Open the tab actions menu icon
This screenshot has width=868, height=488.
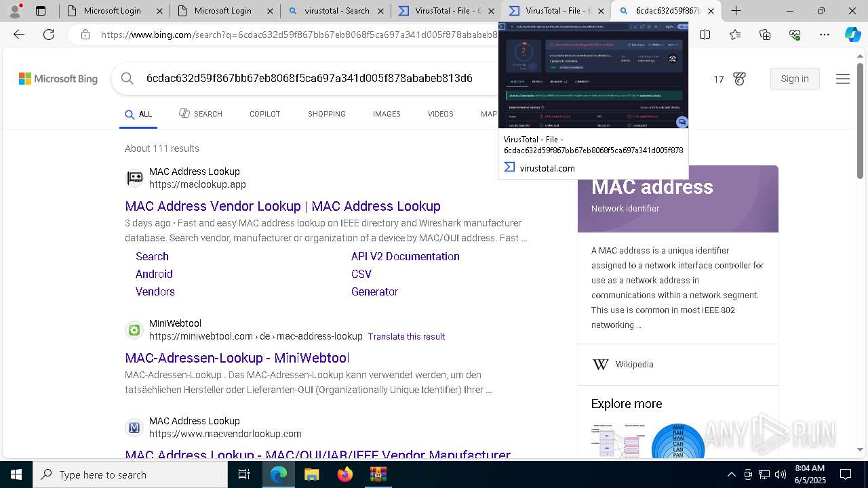click(41, 11)
